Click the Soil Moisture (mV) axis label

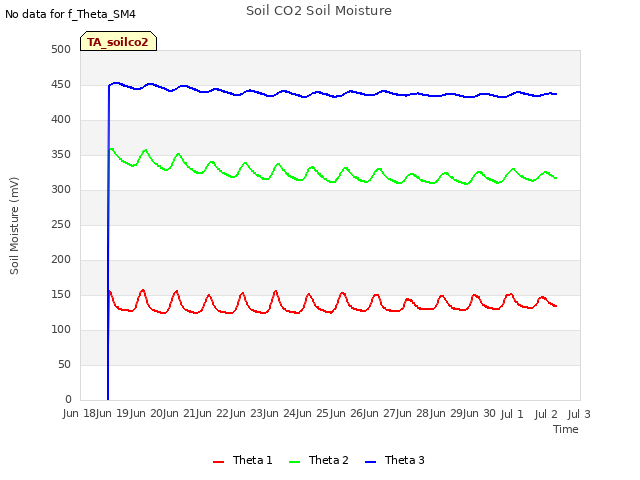14,226
